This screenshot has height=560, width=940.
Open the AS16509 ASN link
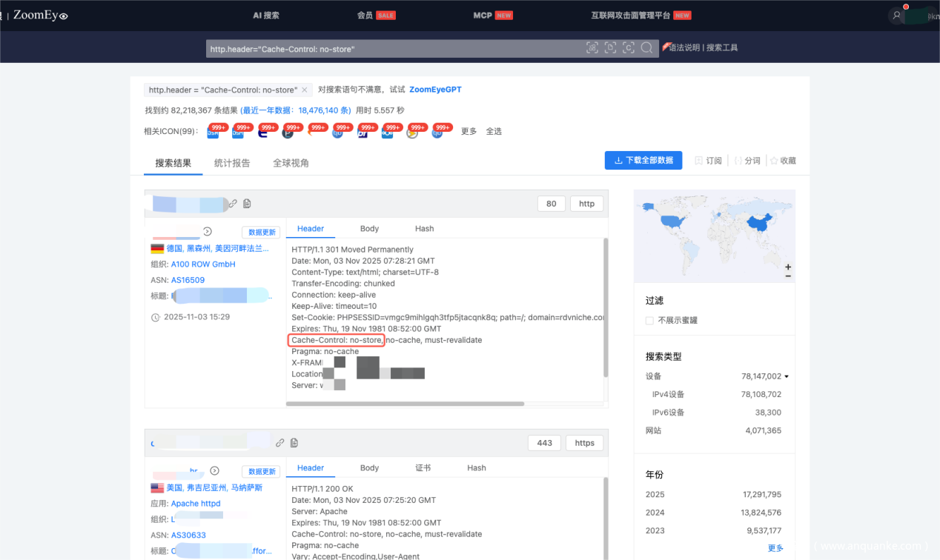pos(188,280)
